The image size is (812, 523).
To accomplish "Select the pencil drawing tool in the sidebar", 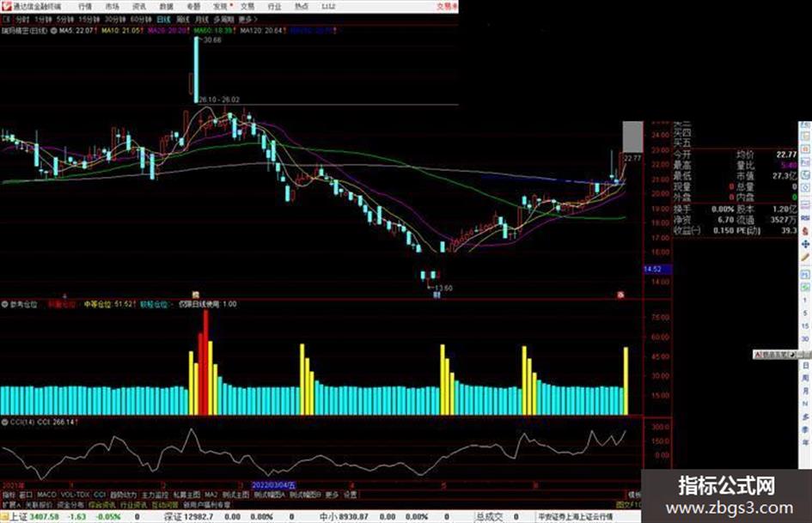I will coord(806,258).
